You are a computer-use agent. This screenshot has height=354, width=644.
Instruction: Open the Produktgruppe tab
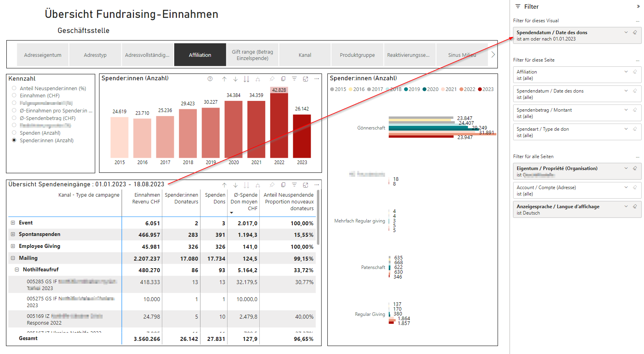click(x=357, y=55)
